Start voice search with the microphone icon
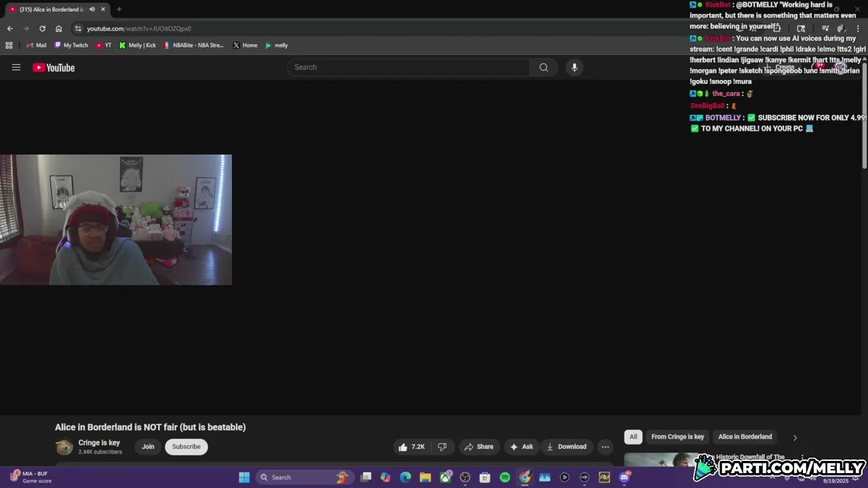The image size is (868, 488). point(574,67)
